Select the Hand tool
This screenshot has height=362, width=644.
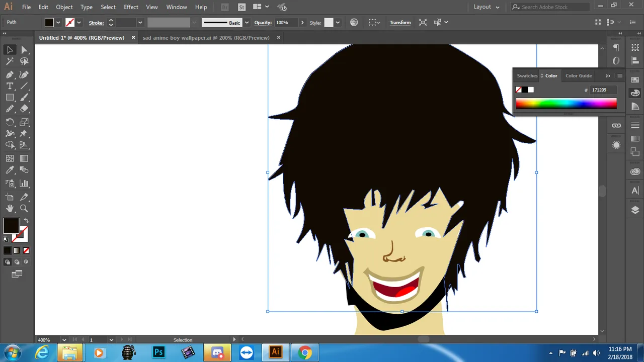(10, 208)
